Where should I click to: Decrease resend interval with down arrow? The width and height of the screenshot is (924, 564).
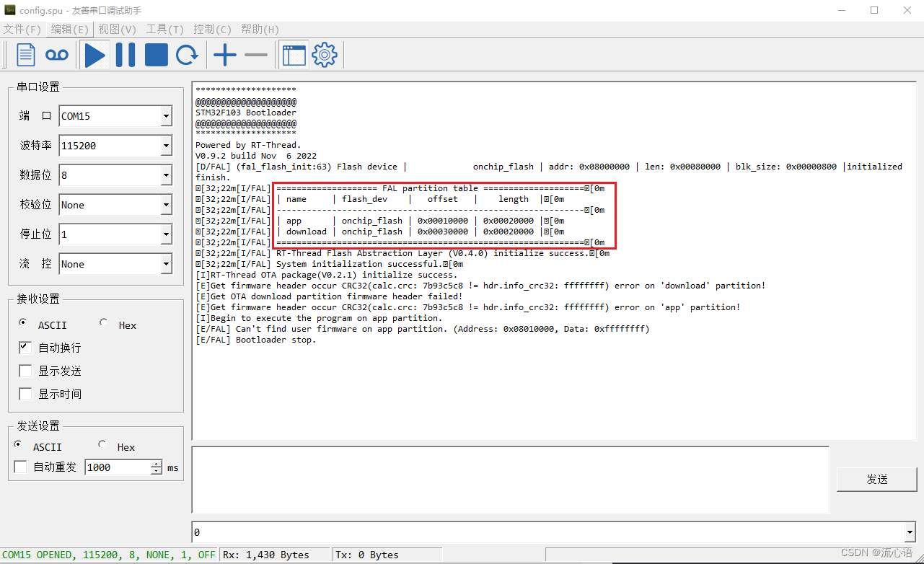[157, 472]
